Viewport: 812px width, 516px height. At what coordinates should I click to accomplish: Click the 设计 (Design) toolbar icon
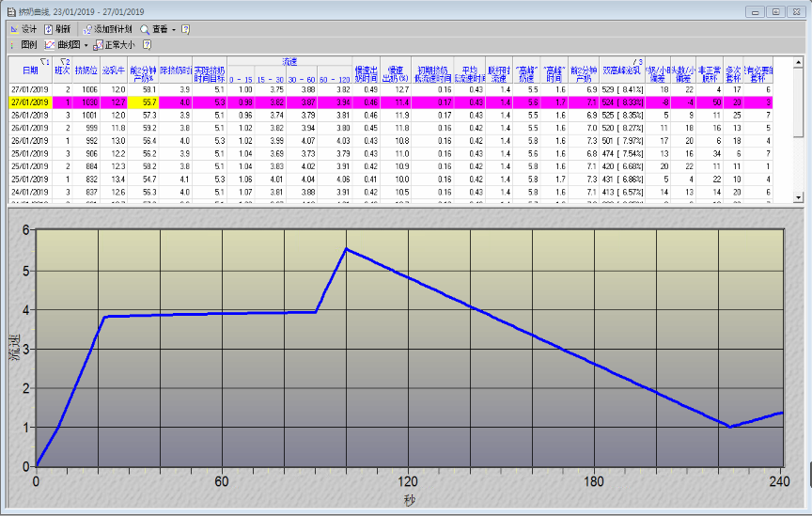(x=14, y=29)
